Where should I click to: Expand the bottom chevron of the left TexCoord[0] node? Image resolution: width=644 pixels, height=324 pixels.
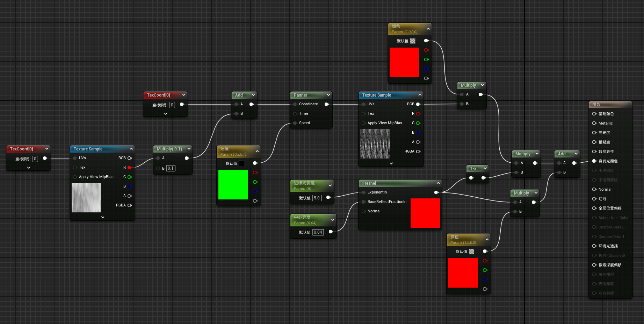(x=28, y=168)
